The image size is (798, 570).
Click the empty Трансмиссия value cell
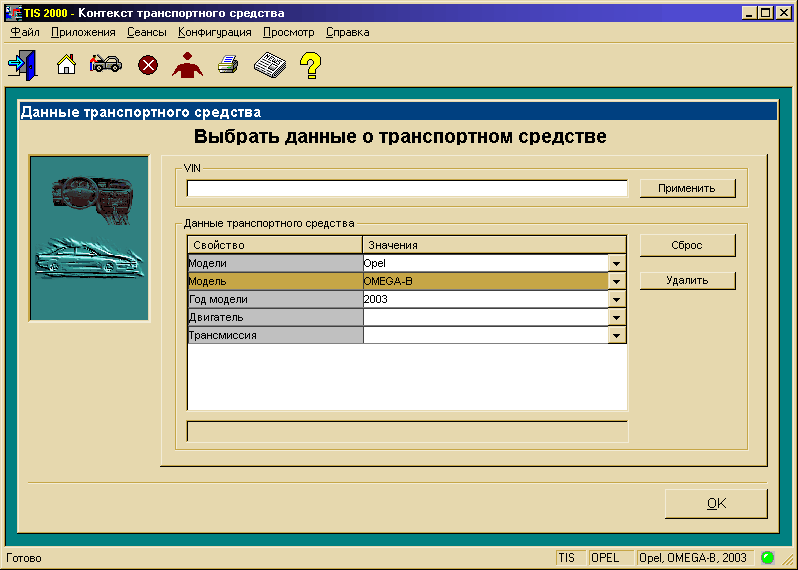[x=485, y=335]
